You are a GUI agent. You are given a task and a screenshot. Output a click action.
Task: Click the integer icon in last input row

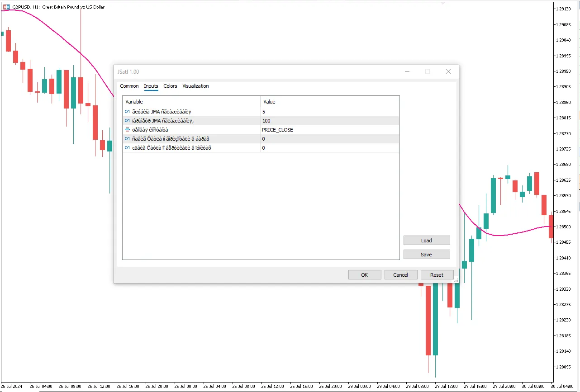click(127, 148)
